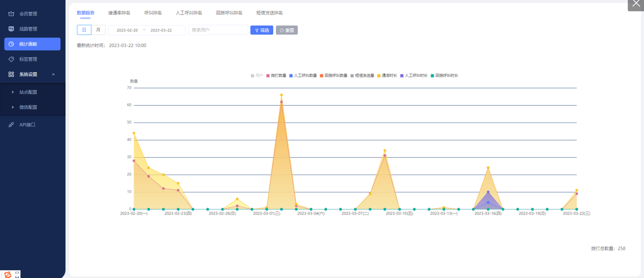Click the Sogou input method icon

point(7,274)
